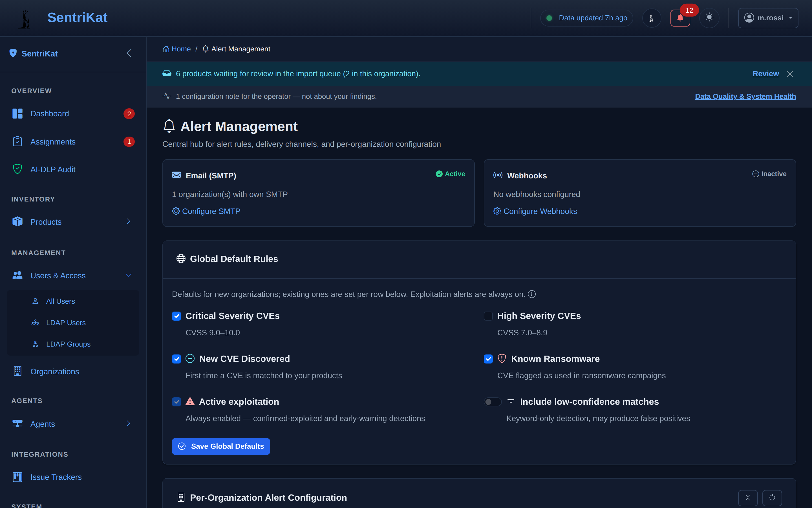The image size is (812, 508).
Task: Click Configure SMTP link
Action: [x=206, y=211]
